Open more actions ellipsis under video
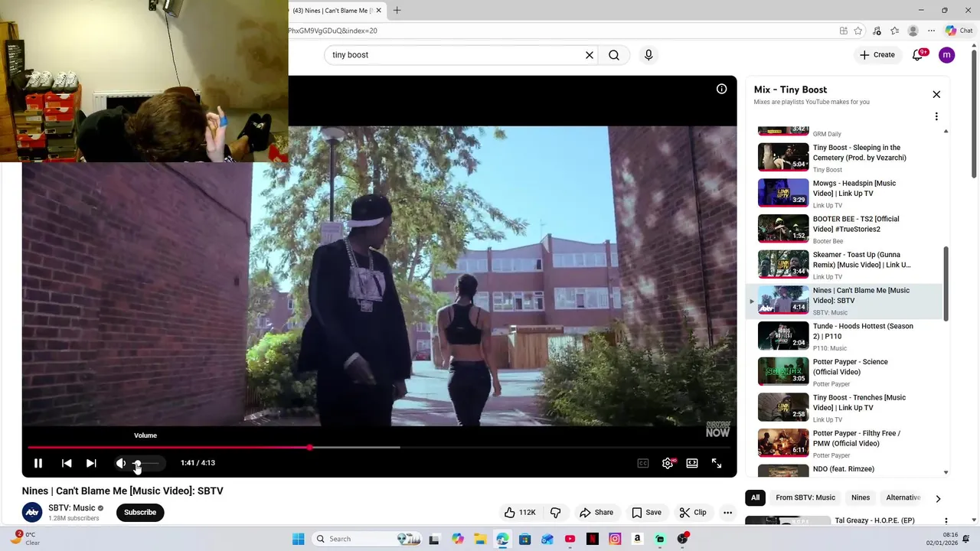 [728, 513]
